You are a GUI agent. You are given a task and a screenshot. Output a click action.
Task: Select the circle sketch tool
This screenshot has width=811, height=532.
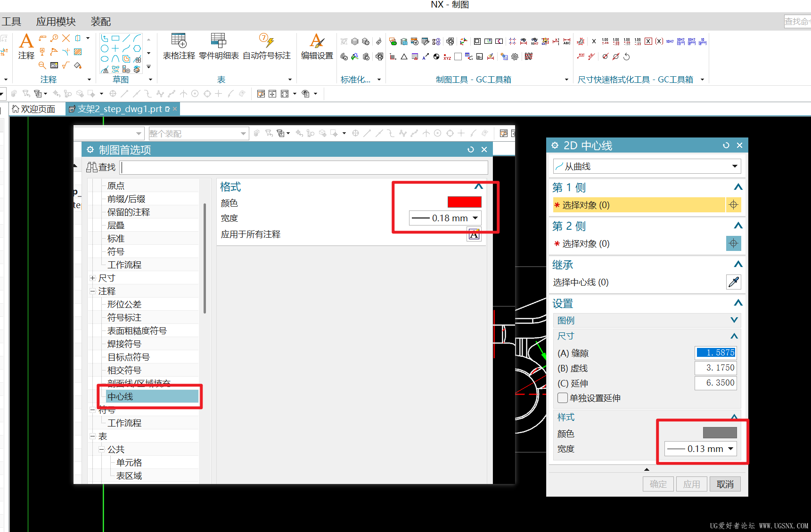click(x=105, y=48)
